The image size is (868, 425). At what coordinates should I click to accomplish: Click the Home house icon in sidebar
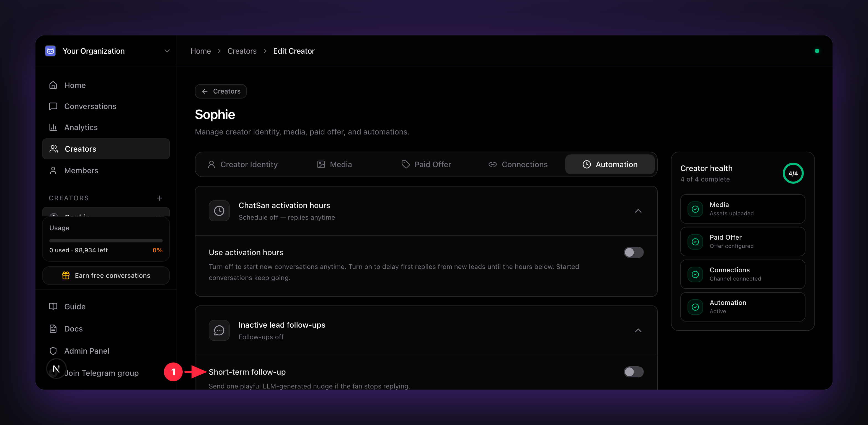pyautogui.click(x=53, y=85)
